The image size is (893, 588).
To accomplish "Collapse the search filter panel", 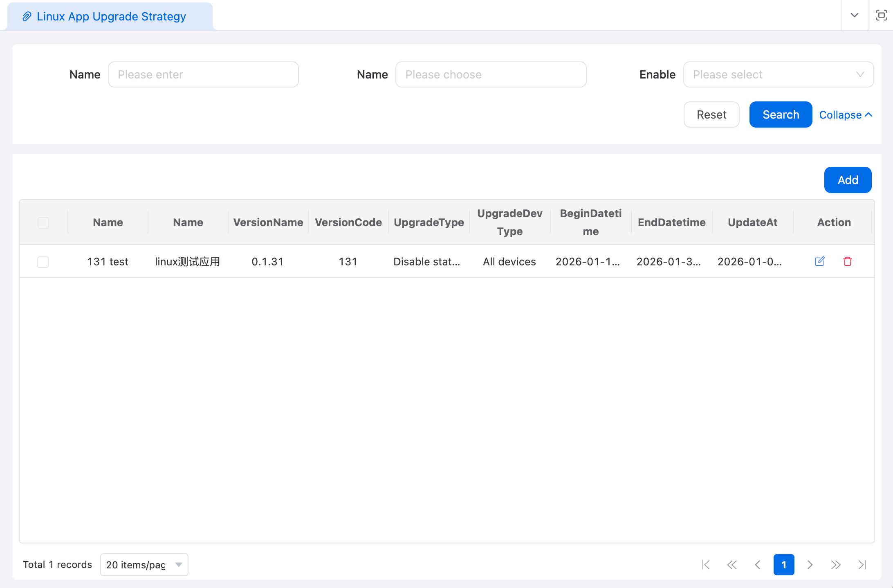I will click(846, 115).
